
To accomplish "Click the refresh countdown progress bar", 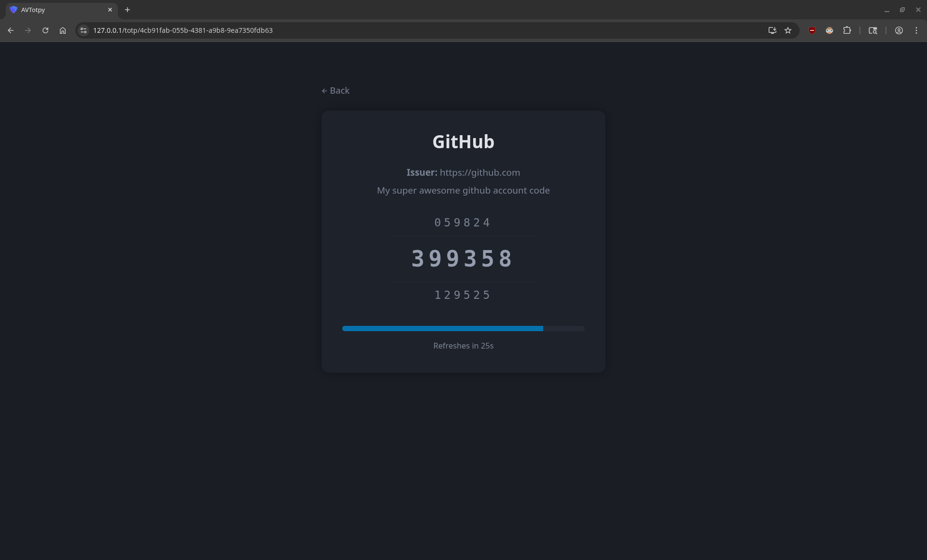I will coord(463,328).
